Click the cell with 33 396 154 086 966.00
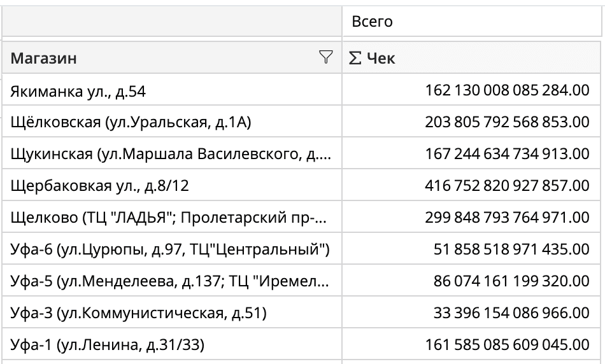The width and height of the screenshot is (605, 364). pyautogui.click(x=511, y=313)
